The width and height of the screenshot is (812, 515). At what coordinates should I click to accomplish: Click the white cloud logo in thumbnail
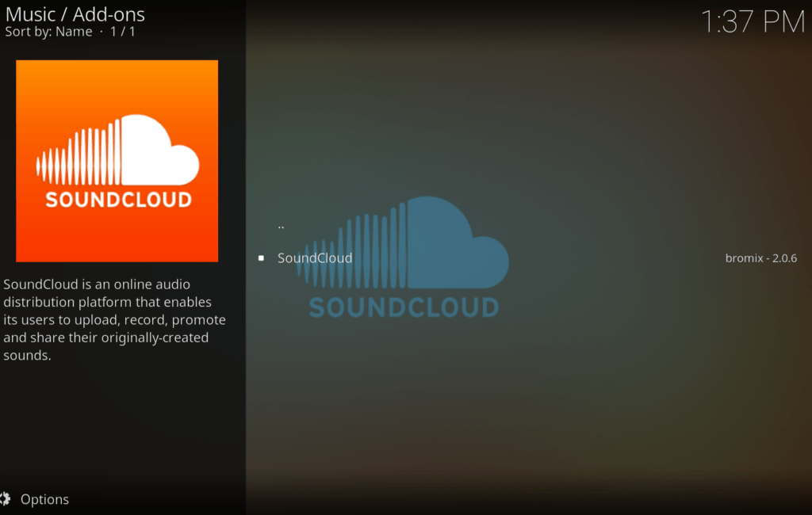click(159, 151)
